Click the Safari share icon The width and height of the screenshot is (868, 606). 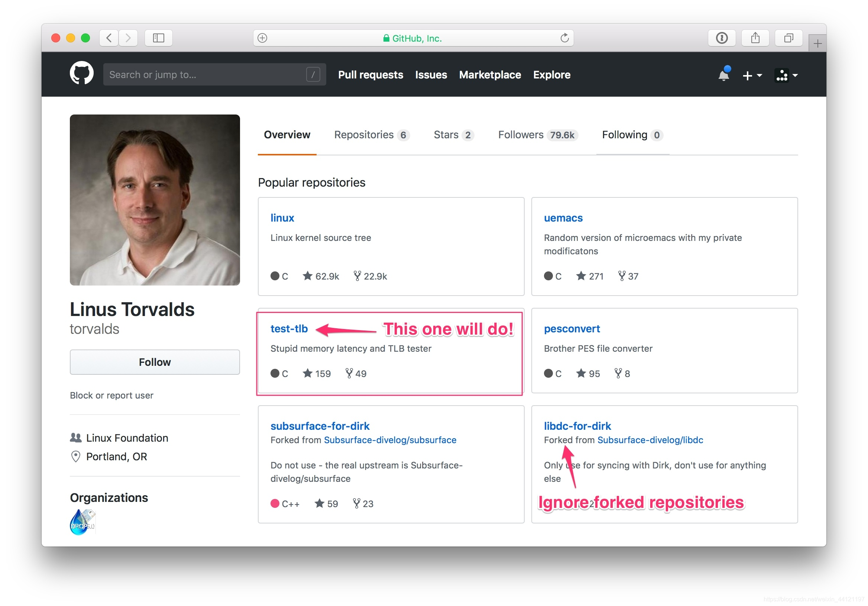(x=755, y=38)
